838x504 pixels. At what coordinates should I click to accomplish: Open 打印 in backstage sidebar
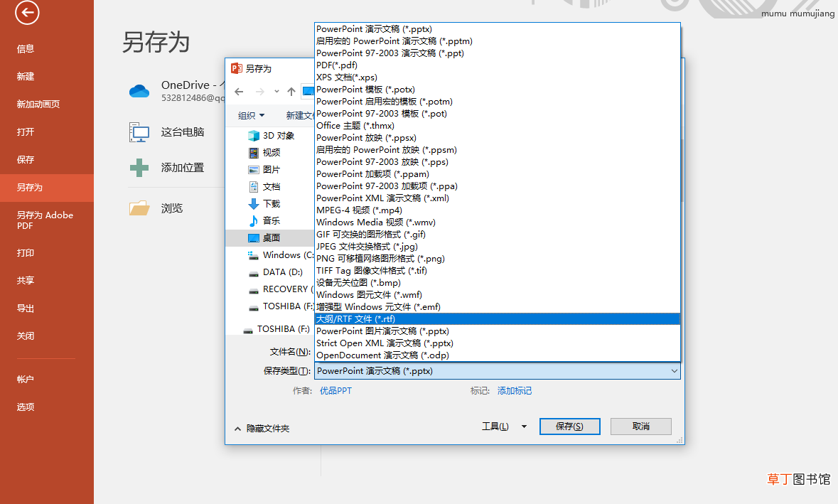coord(46,253)
